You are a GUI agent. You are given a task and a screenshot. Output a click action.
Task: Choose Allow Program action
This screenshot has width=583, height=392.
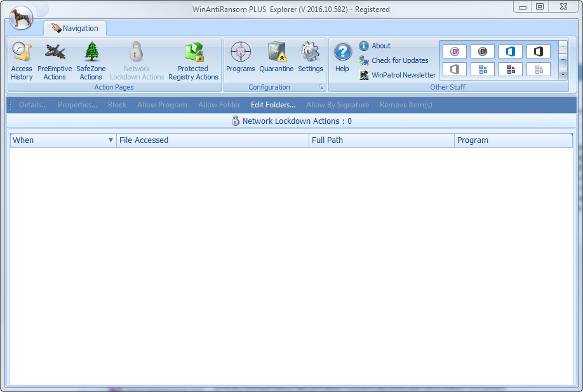[x=162, y=105]
